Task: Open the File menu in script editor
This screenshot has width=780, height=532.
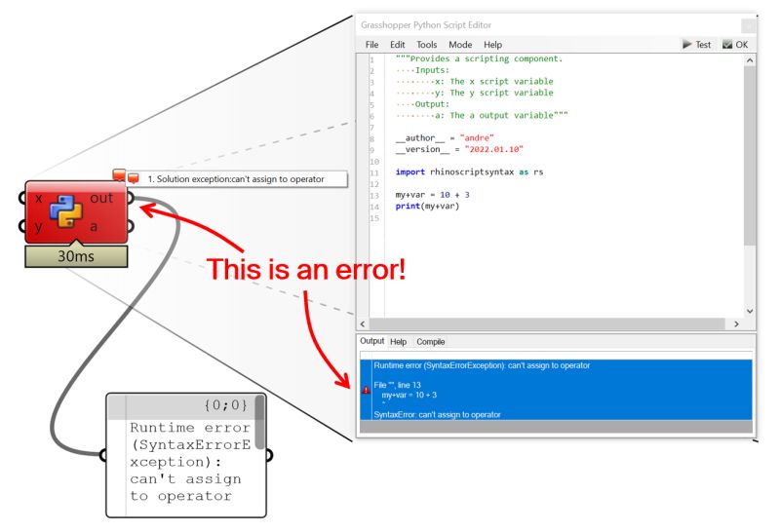Action: click(x=371, y=45)
